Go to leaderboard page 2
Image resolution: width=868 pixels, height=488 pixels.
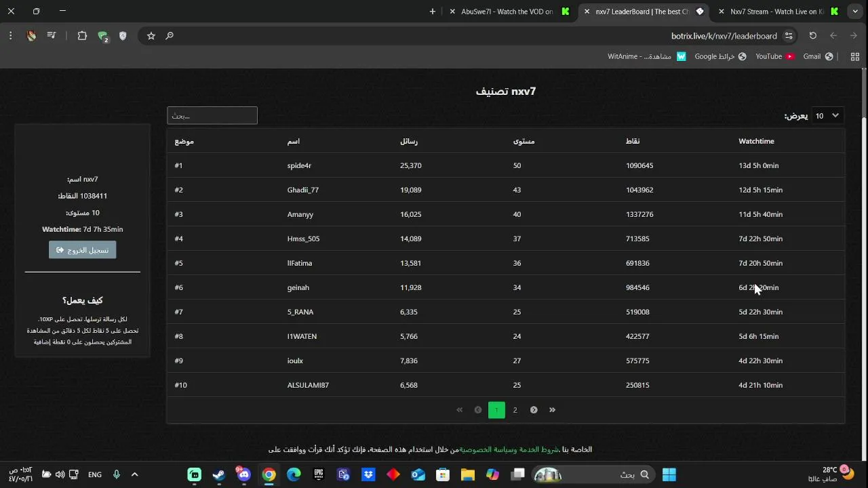pyautogui.click(x=515, y=410)
